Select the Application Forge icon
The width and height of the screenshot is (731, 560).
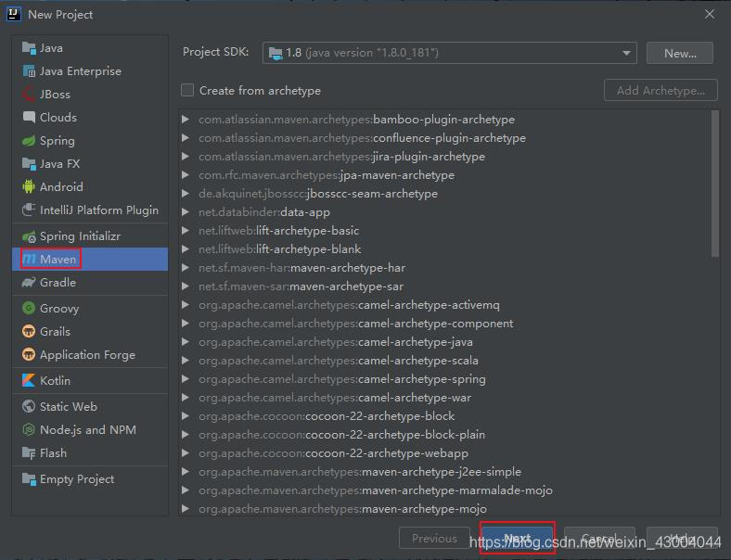(29, 354)
